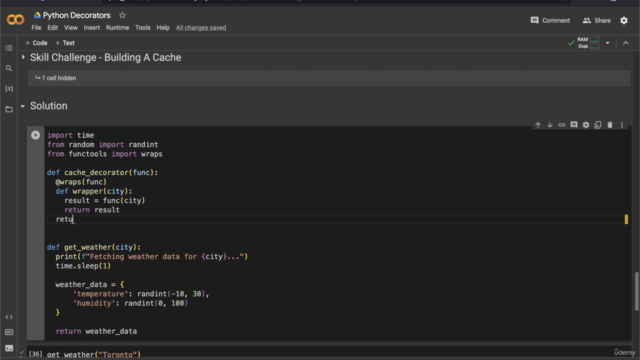
Task: Open the terminal icon in sidebar
Action: [9, 348]
